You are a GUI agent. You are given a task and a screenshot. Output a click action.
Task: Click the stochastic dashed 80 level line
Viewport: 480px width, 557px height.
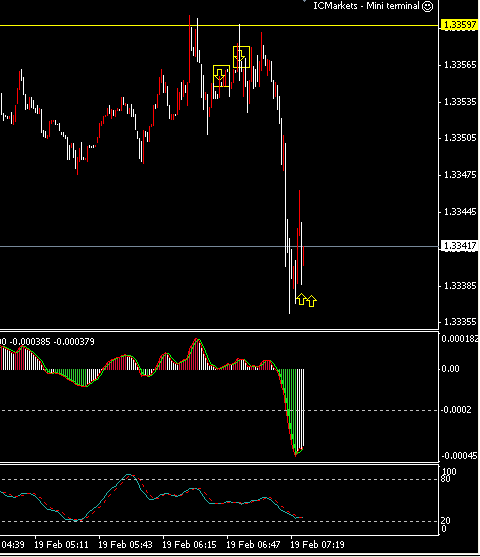pos(219,480)
